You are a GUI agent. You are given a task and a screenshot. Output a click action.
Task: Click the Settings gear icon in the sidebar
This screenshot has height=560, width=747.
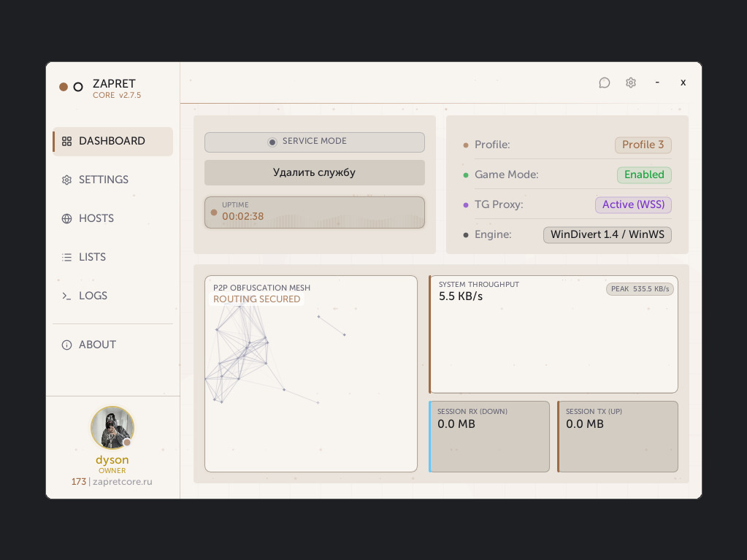(x=66, y=180)
